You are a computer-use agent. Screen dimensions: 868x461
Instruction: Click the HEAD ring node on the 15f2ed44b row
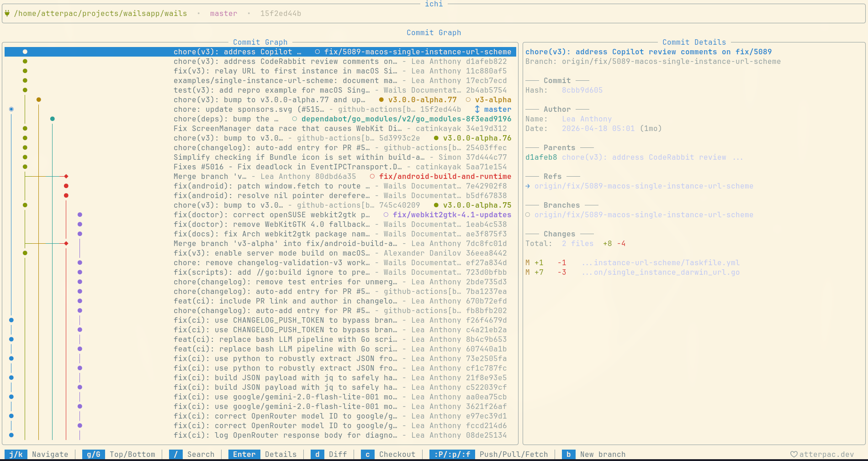click(11, 109)
